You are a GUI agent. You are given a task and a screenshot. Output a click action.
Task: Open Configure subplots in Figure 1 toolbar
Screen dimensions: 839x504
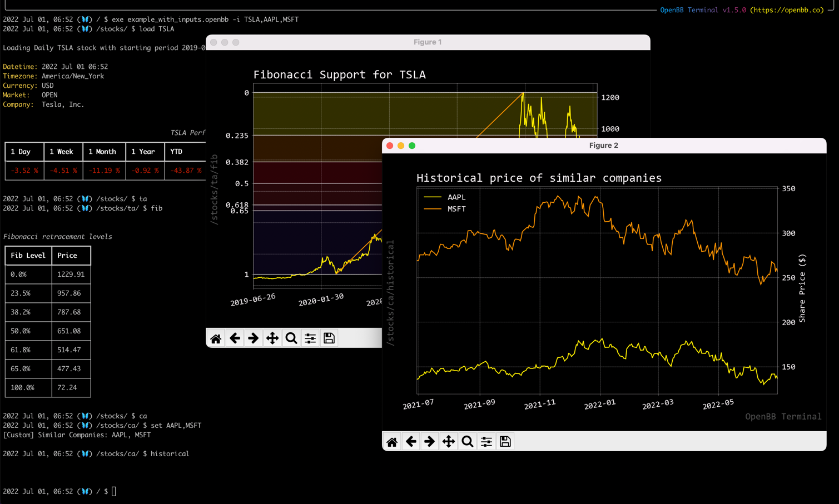pos(310,338)
